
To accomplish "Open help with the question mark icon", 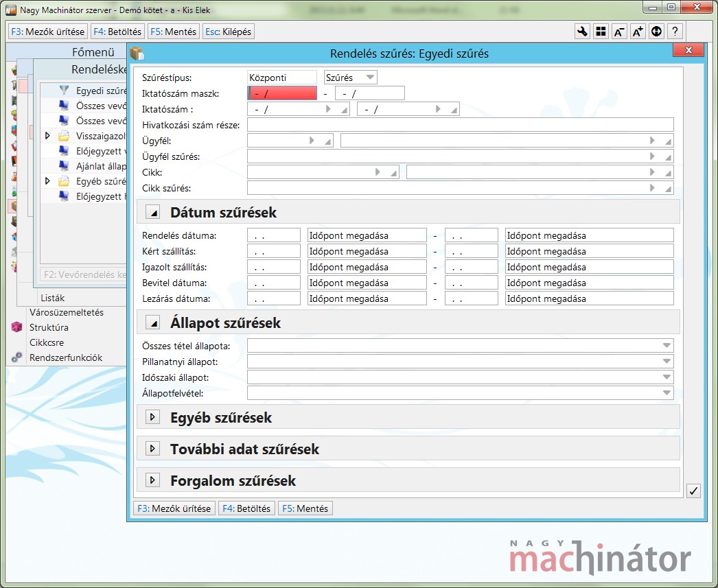I will [x=675, y=32].
